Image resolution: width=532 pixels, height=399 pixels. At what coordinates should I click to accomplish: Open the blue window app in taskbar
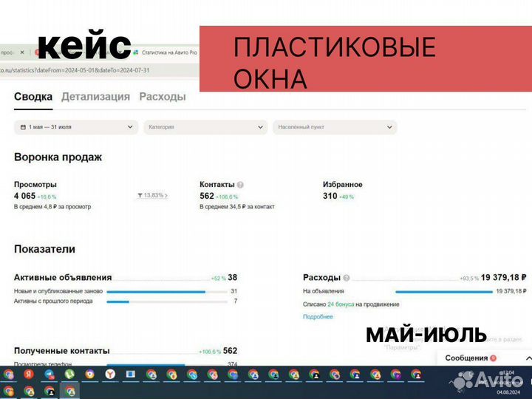(x=131, y=374)
